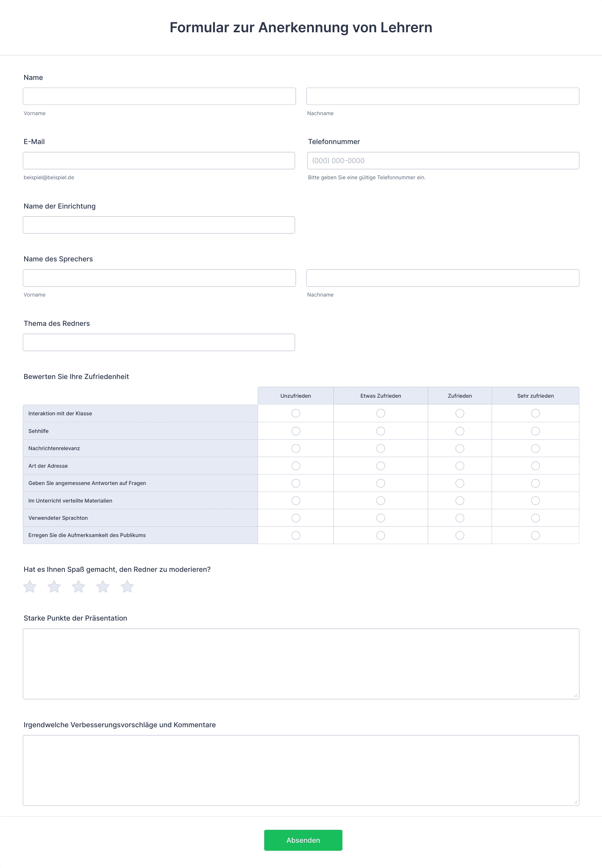Grab resize handle of Verbesserungsvorschläge textarea
The image size is (602, 868).
[x=575, y=802]
